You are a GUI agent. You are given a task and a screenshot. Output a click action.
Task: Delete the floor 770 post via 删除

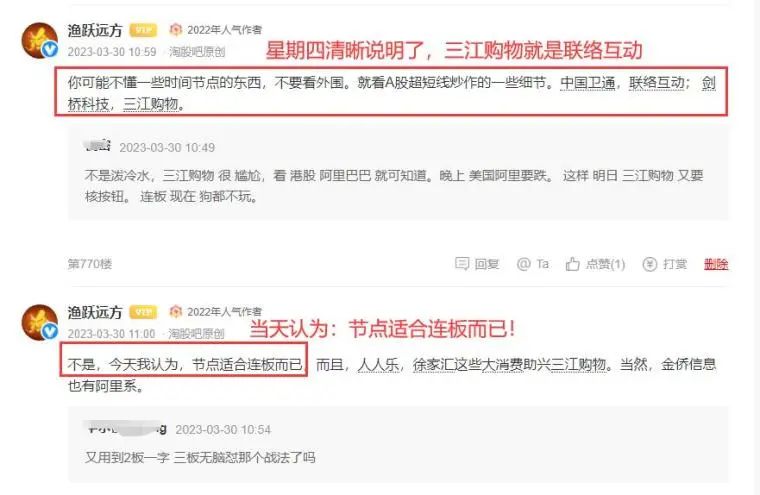point(716,264)
